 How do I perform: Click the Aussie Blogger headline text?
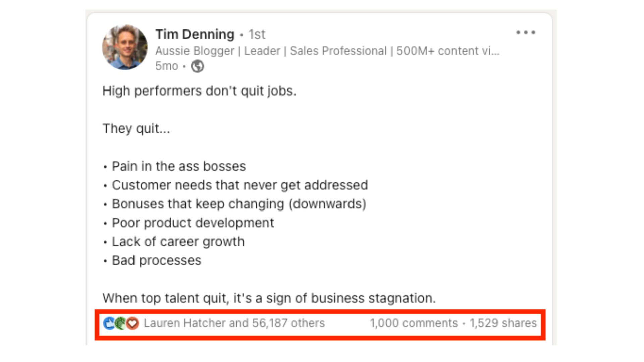327,51
